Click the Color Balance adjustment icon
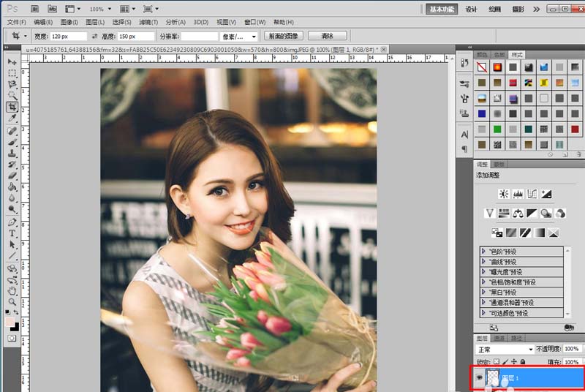Screen dimensions: 585x392 point(518,214)
